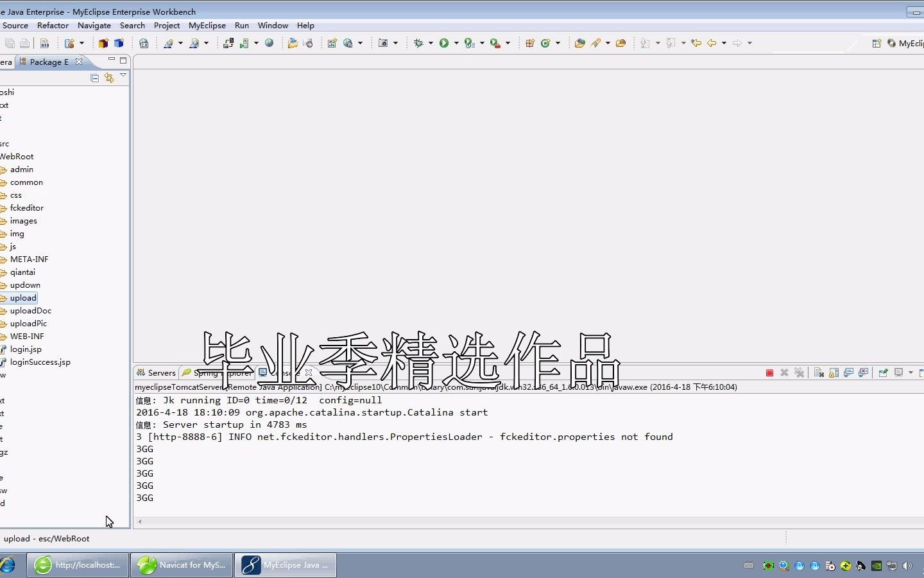Image resolution: width=924 pixels, height=578 pixels.
Task: Click the Last Edit Location arrow icon
Action: (696, 43)
